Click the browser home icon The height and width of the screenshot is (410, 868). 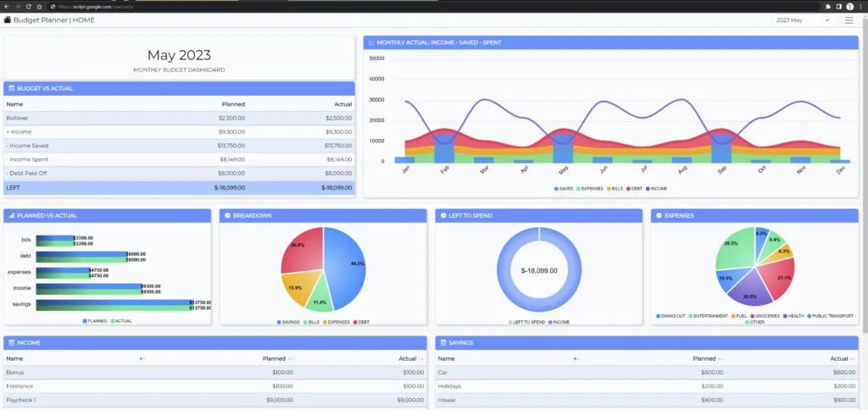39,6
